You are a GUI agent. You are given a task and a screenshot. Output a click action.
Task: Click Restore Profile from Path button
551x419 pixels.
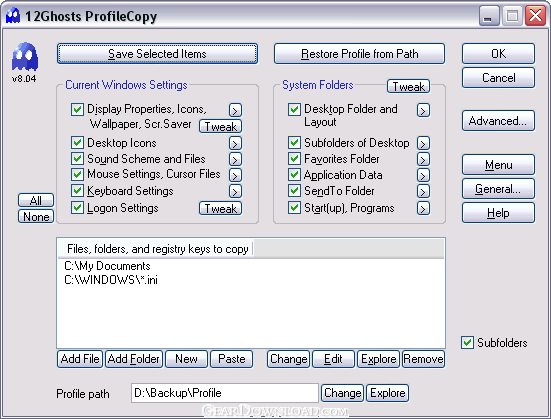click(x=359, y=54)
